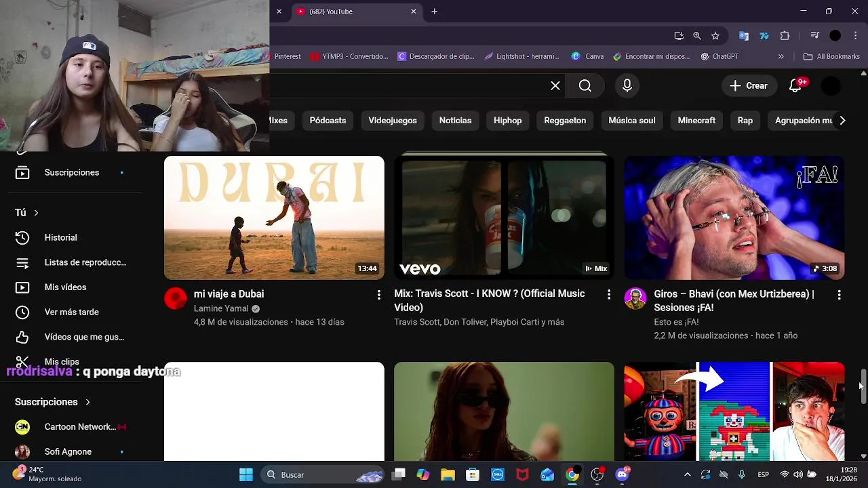
Task: Open YouTube notifications bell
Action: click(x=796, y=85)
